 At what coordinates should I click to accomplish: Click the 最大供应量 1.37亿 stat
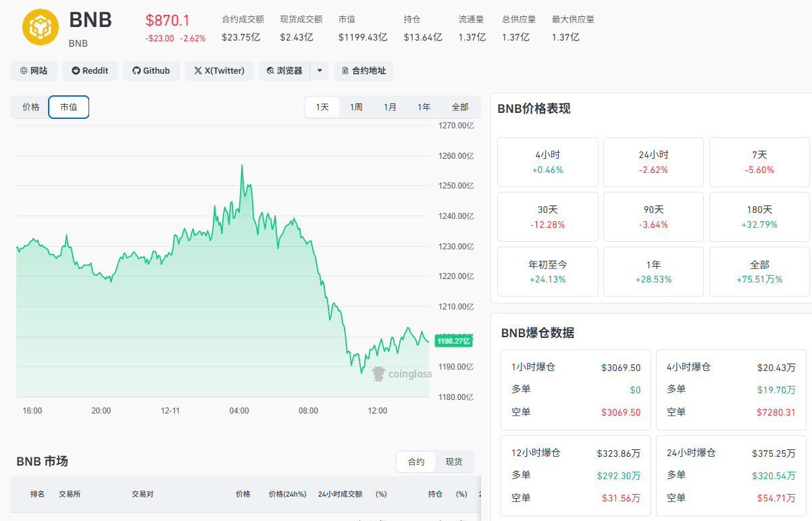(x=573, y=28)
